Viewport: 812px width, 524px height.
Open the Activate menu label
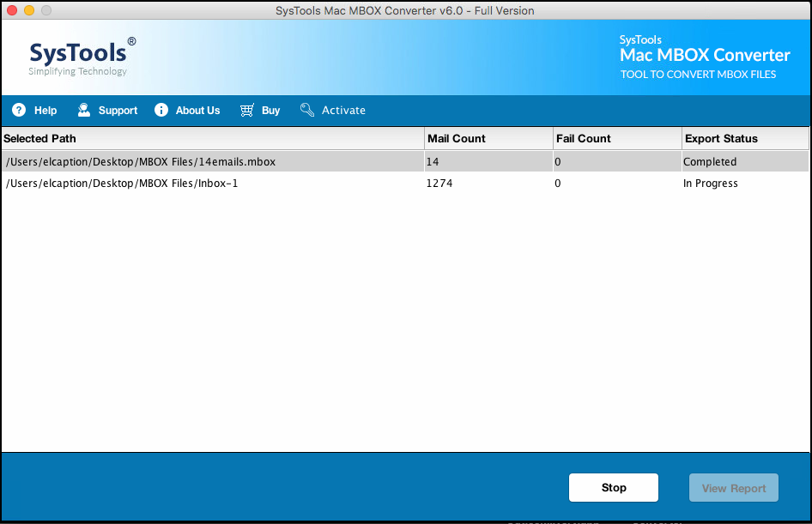[344, 110]
